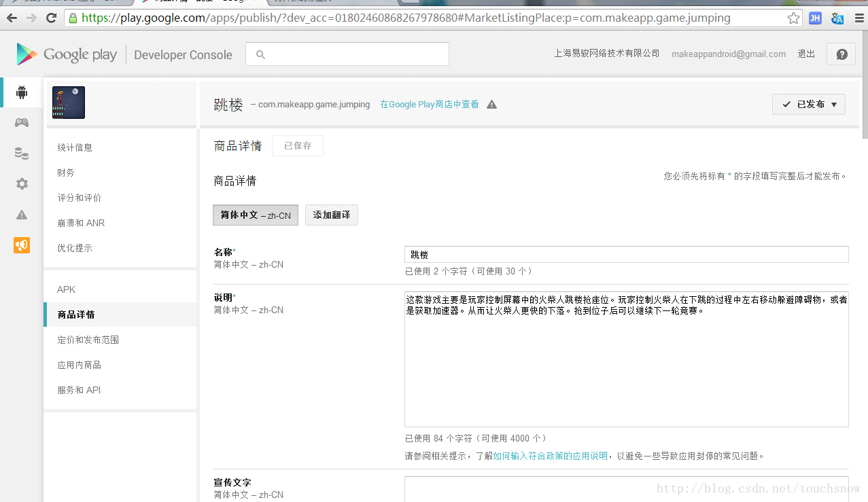The height and width of the screenshot is (502, 868).
Task: Click the 添加翻译 button
Action: click(x=332, y=215)
